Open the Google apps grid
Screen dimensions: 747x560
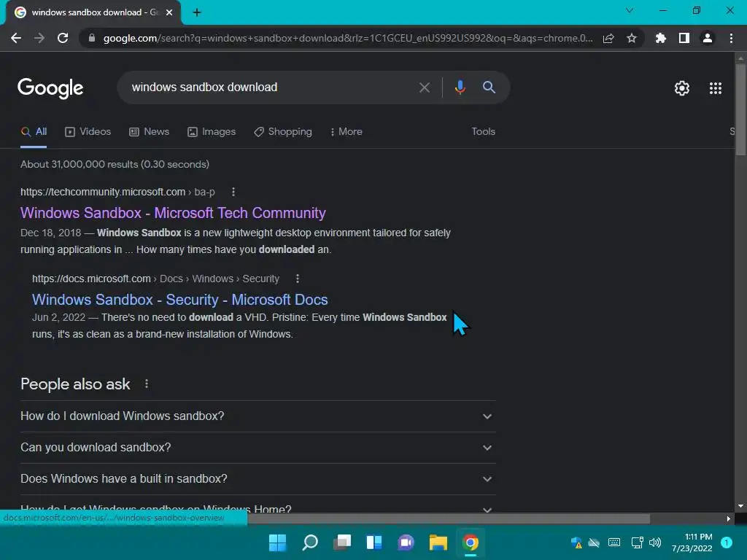[716, 88]
